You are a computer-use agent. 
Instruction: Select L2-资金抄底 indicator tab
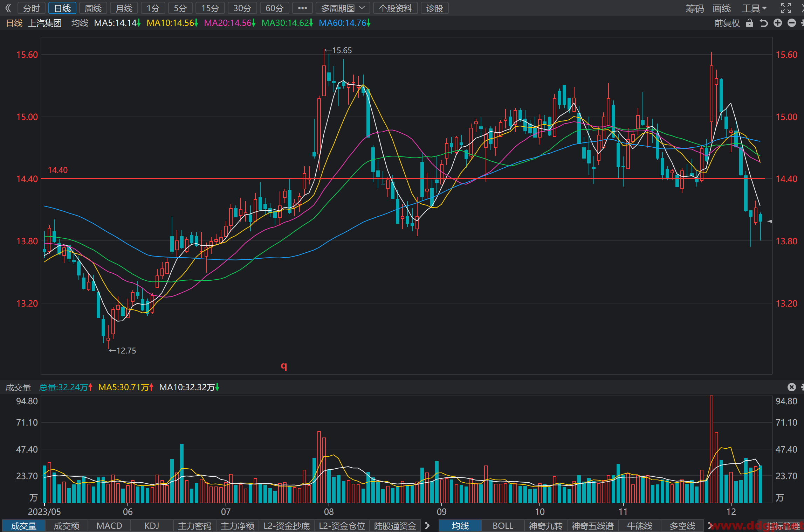pos(287,526)
